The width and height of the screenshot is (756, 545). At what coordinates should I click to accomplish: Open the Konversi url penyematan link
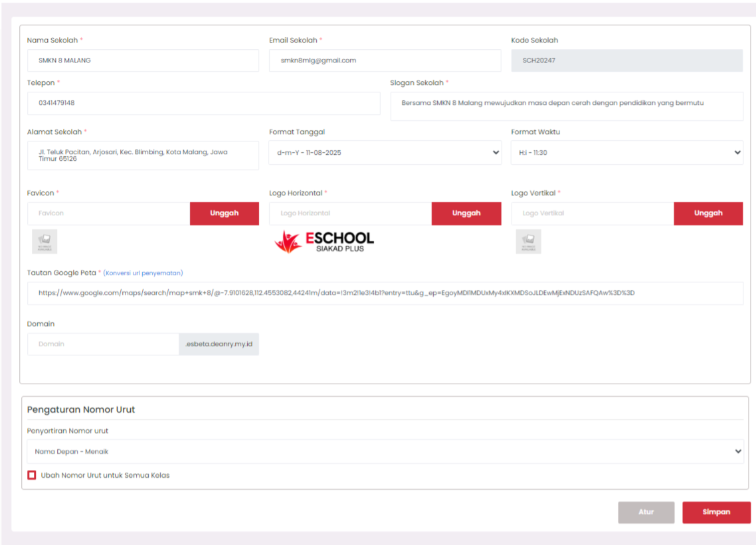click(143, 273)
